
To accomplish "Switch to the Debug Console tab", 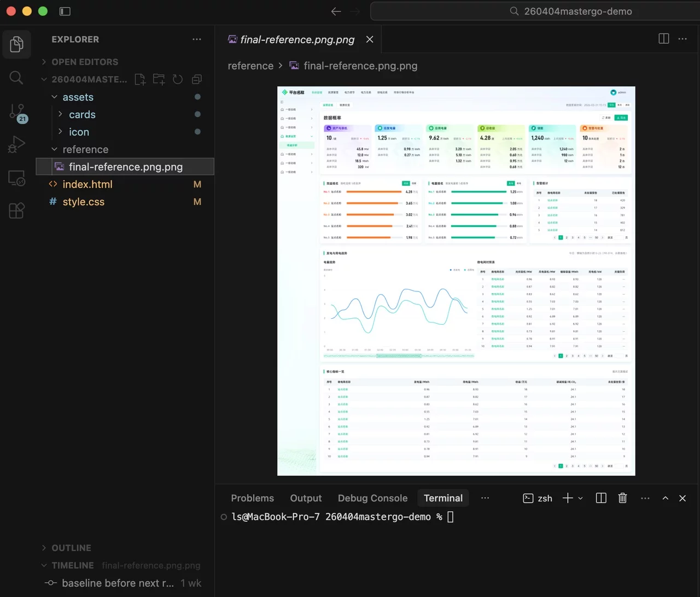I will (x=372, y=498).
